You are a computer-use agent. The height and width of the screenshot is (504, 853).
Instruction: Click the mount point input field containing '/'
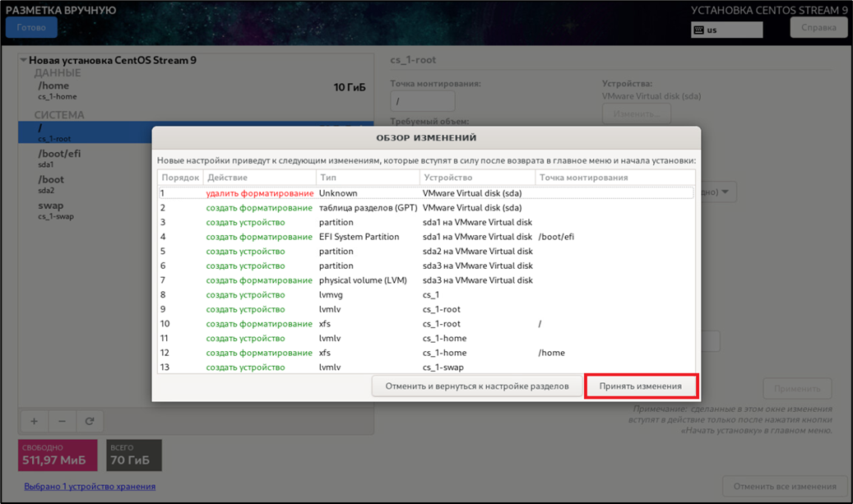[x=422, y=101]
